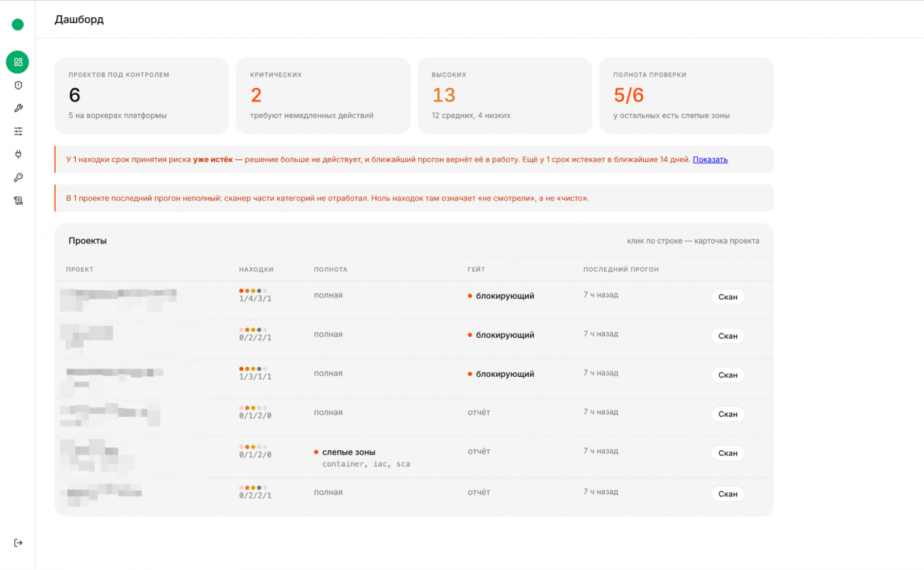Click the Дашборд page title
924x570 pixels.
[x=79, y=20]
